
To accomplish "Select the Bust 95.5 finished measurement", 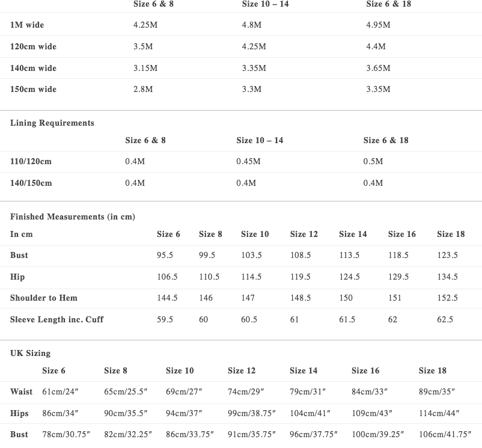I will [x=165, y=255].
